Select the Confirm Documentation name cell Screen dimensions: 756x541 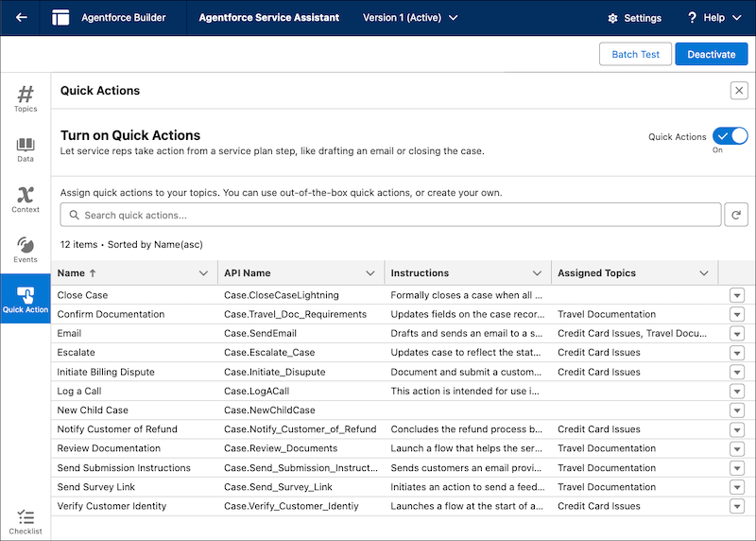click(x=134, y=314)
